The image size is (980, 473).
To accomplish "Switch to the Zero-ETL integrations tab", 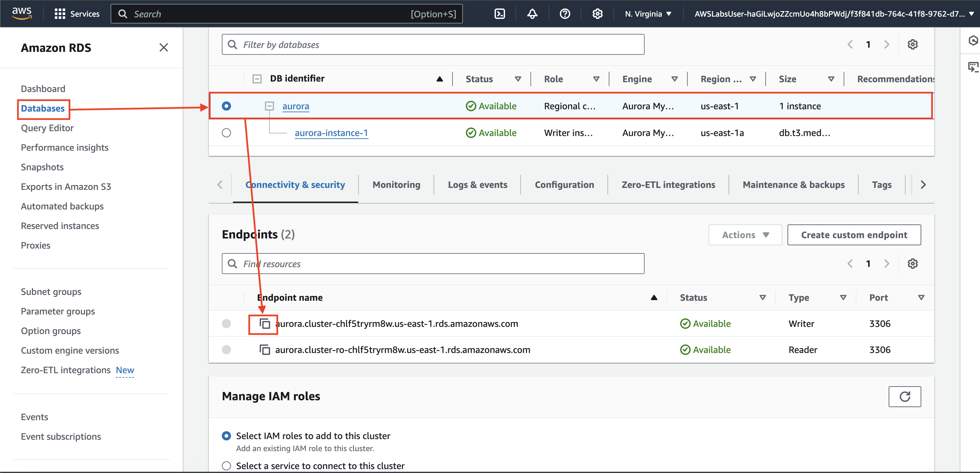I will click(x=668, y=185).
